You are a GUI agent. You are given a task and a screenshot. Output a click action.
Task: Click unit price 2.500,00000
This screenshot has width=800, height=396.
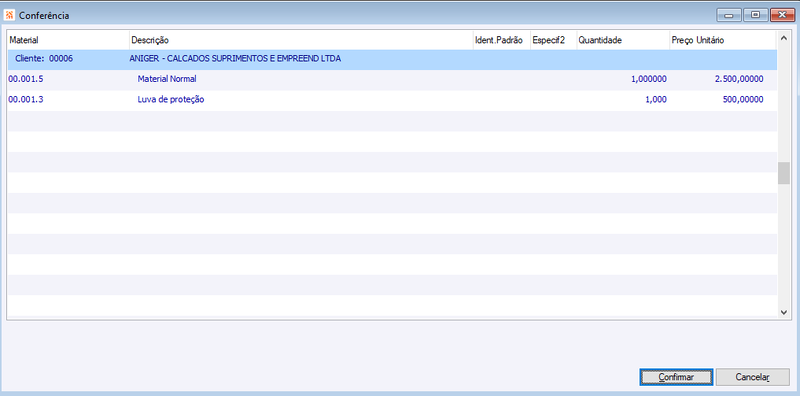pyautogui.click(x=738, y=79)
